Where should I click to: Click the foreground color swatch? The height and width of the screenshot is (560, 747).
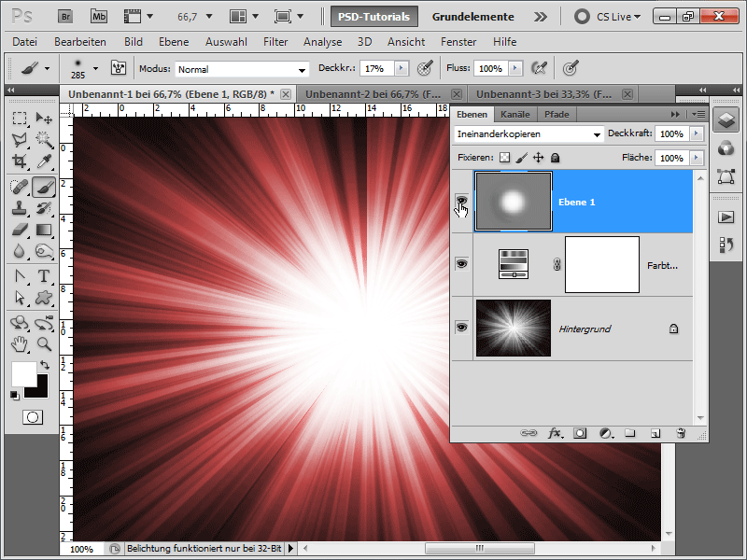point(24,374)
